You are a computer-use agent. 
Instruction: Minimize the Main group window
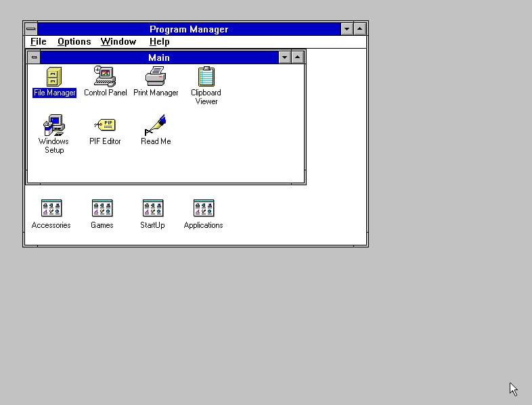pyautogui.click(x=285, y=57)
